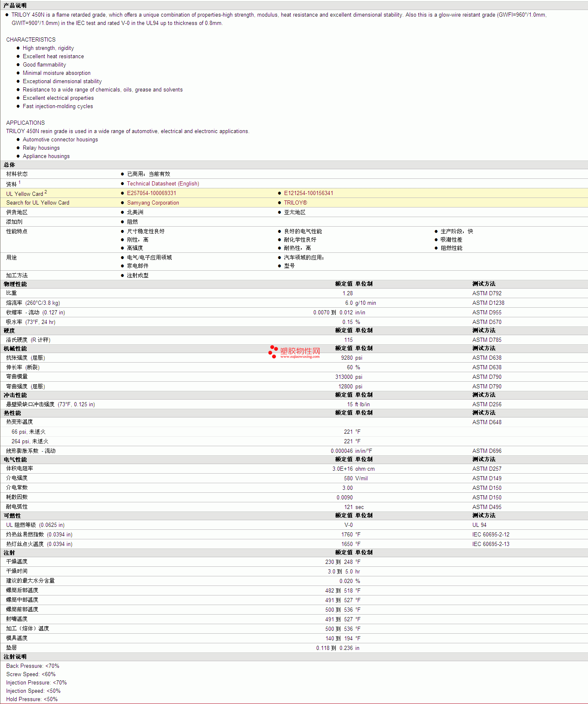Follow the Samyang Corporation link

[x=153, y=203]
